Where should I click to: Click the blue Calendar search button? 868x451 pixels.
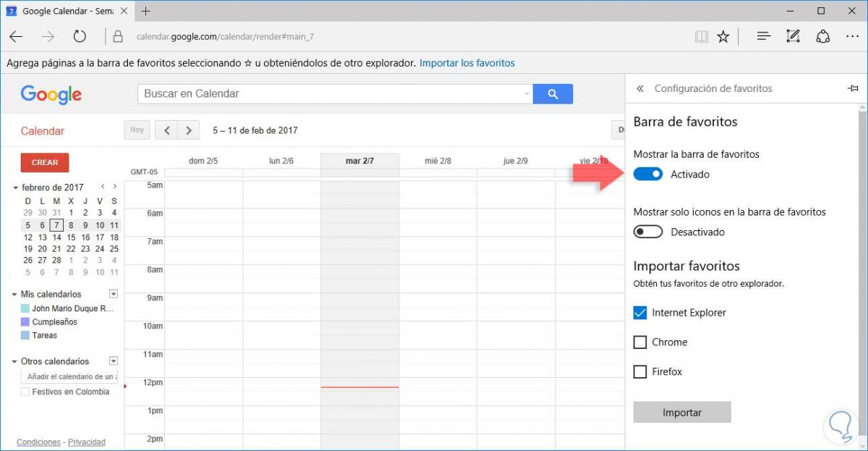coord(553,93)
